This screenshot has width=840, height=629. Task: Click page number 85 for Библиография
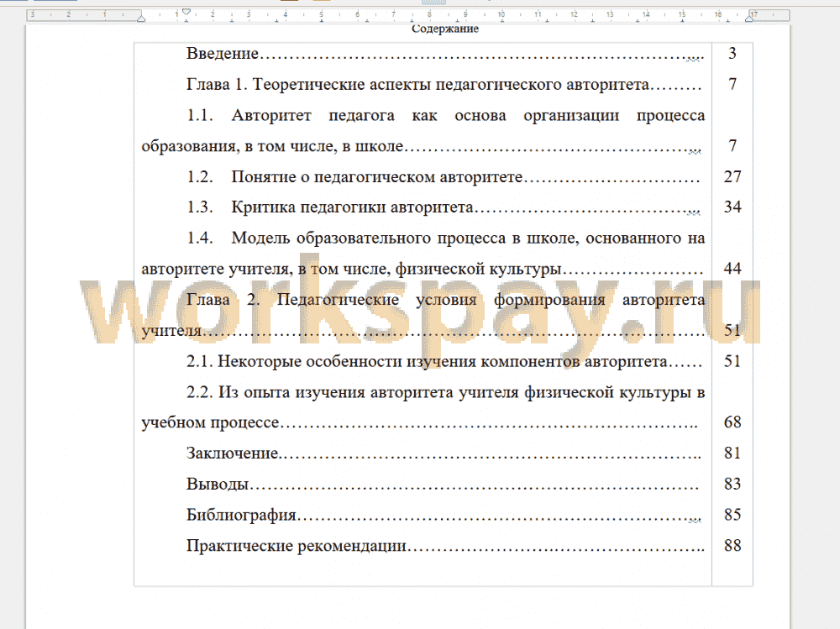click(x=732, y=515)
